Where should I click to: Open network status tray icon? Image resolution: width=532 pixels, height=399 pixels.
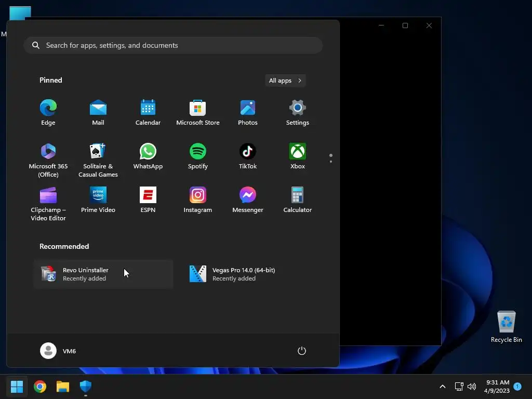[459, 387]
